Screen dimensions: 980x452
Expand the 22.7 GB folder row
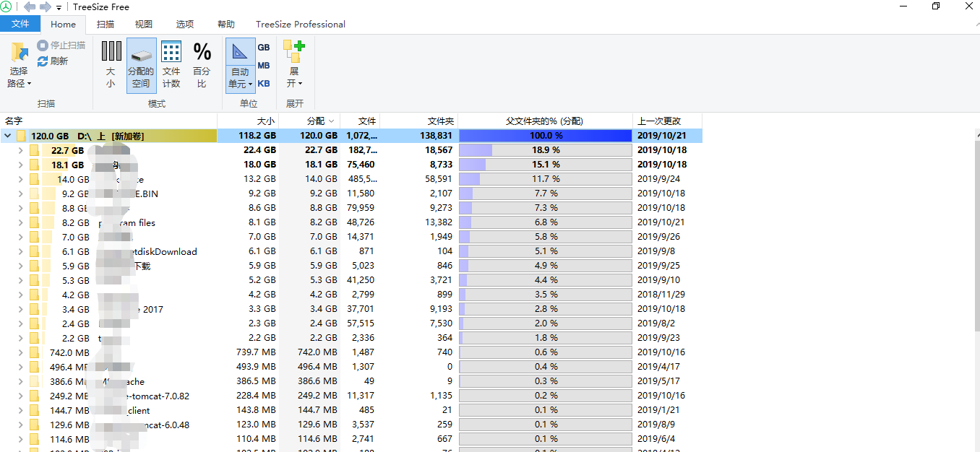(20, 150)
